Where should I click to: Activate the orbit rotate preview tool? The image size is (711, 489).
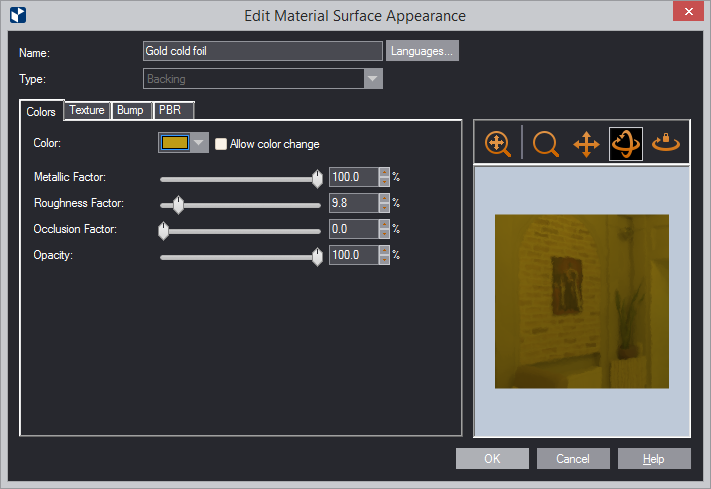626,144
